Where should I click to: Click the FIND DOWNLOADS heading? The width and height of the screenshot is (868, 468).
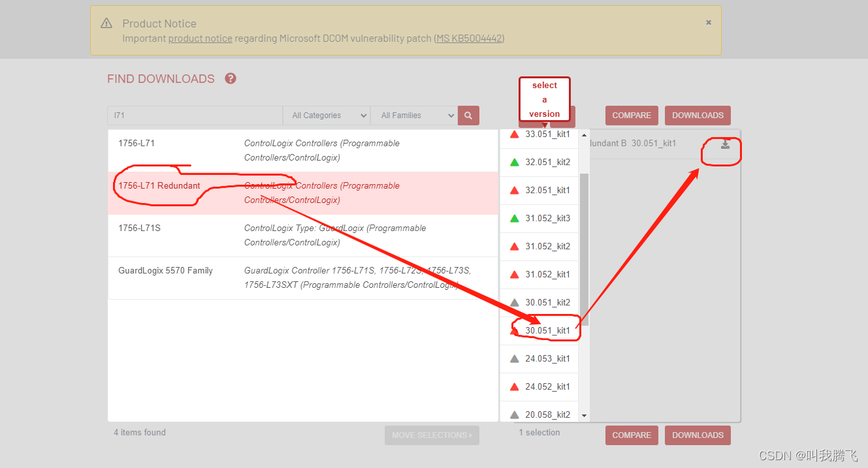pyautogui.click(x=161, y=79)
